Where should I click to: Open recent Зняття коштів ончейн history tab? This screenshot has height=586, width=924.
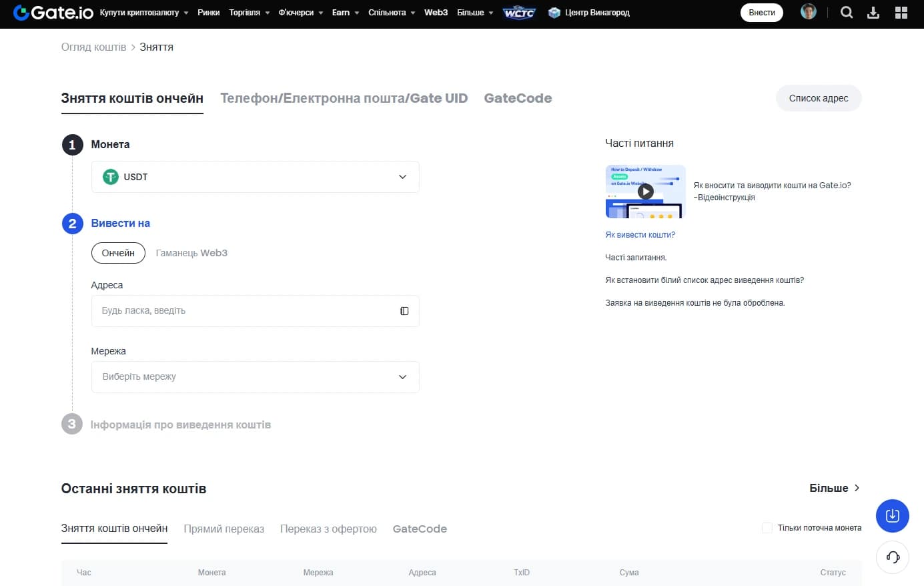[114, 529]
